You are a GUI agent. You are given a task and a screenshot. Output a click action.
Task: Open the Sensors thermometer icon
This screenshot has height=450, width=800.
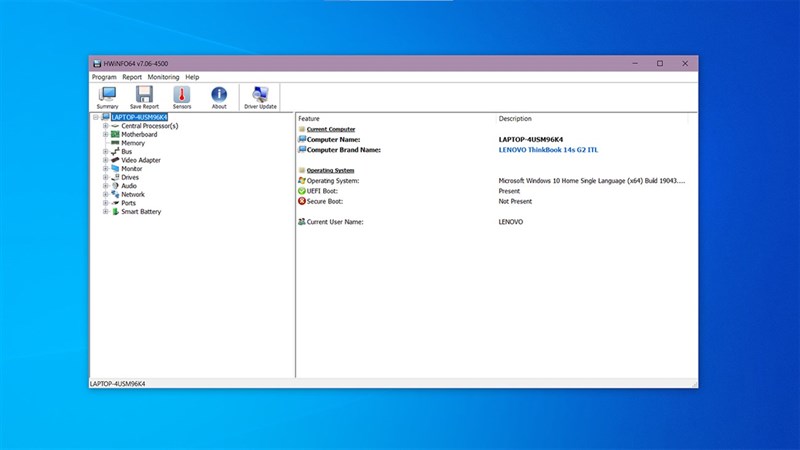pos(182,96)
